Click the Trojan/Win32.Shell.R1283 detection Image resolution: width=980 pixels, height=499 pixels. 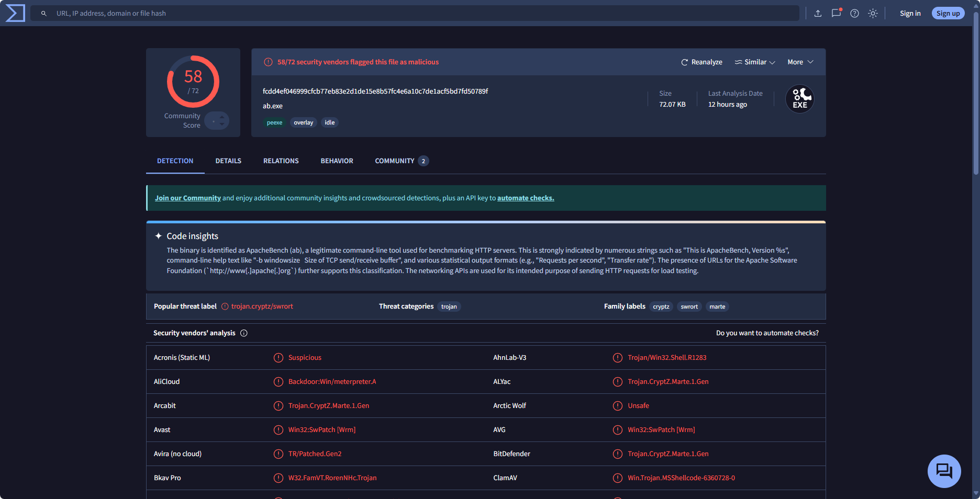pyautogui.click(x=667, y=358)
